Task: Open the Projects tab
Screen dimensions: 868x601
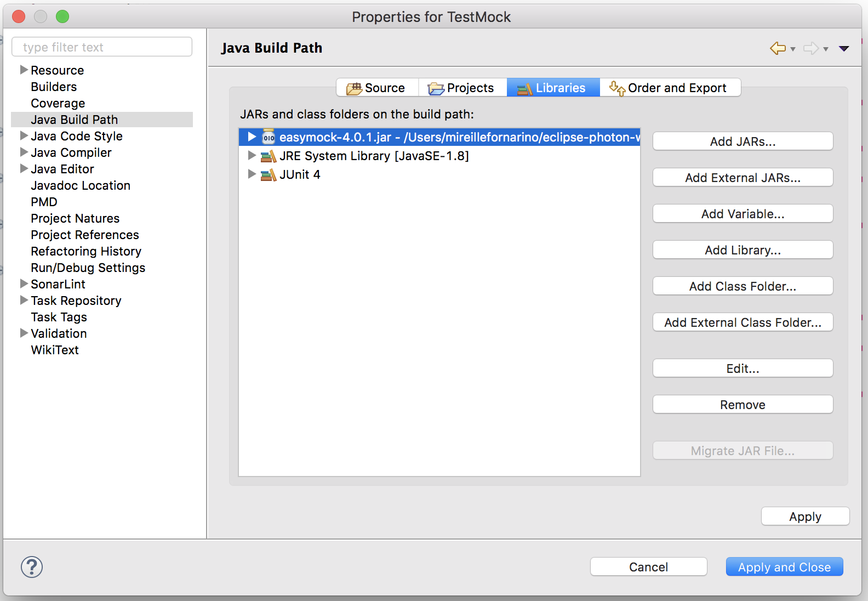Action: pyautogui.click(x=462, y=88)
